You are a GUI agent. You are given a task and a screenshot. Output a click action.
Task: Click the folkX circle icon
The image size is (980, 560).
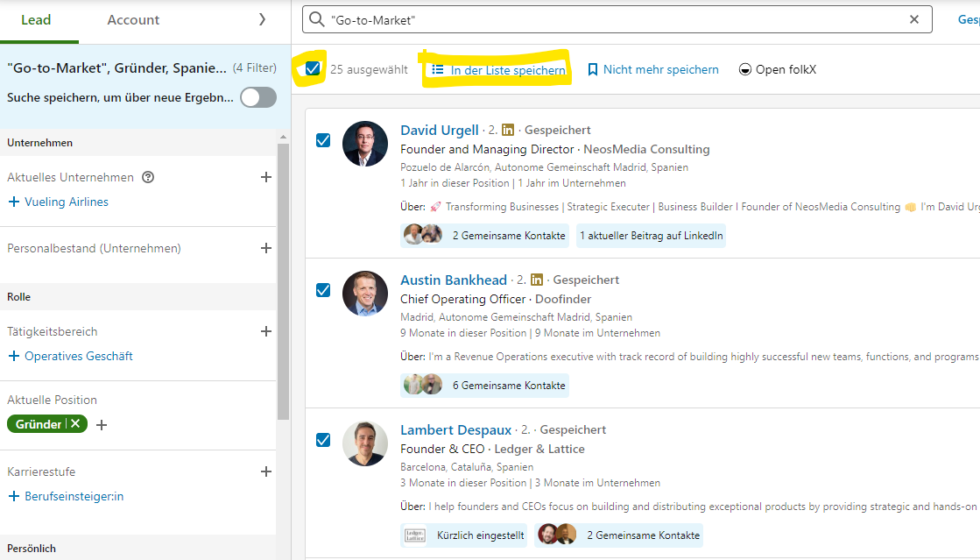point(745,69)
